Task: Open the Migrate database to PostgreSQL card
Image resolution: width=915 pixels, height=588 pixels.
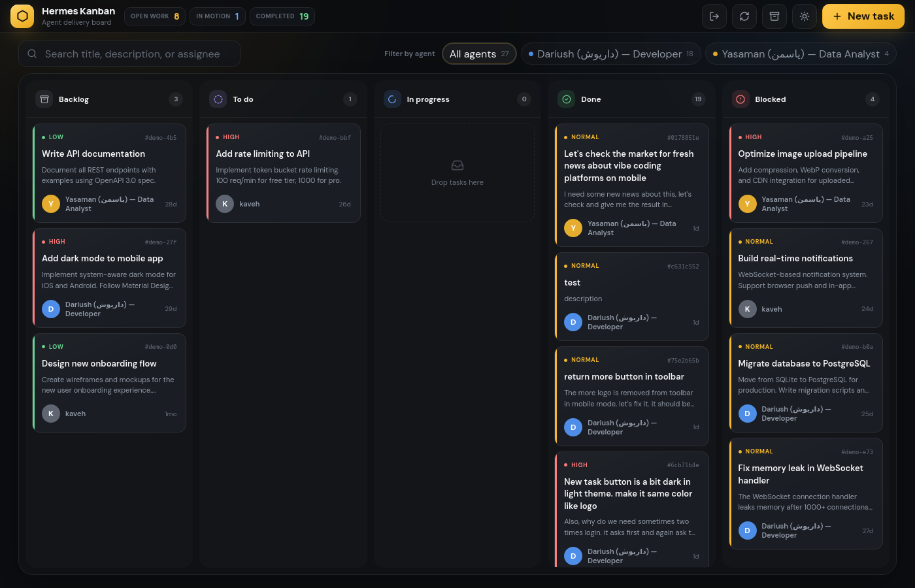Action: click(806, 383)
